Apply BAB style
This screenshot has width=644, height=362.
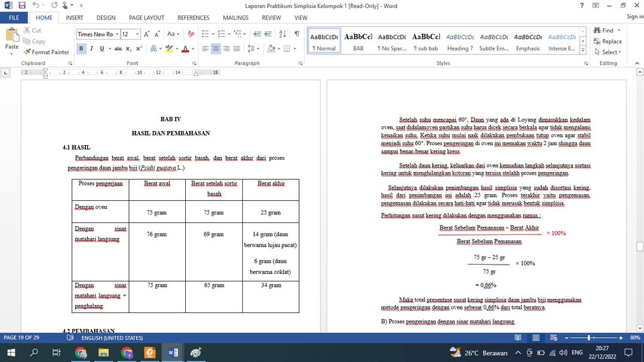(x=358, y=41)
